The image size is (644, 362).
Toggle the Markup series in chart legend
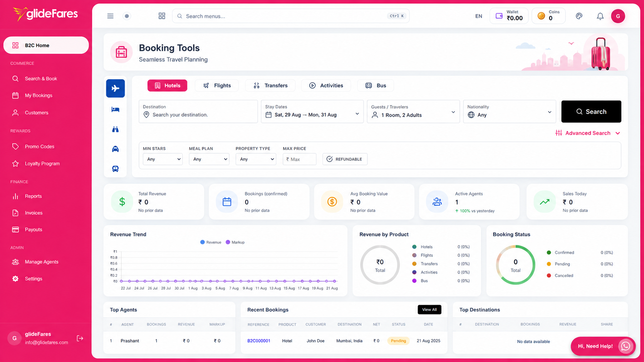[235, 242]
